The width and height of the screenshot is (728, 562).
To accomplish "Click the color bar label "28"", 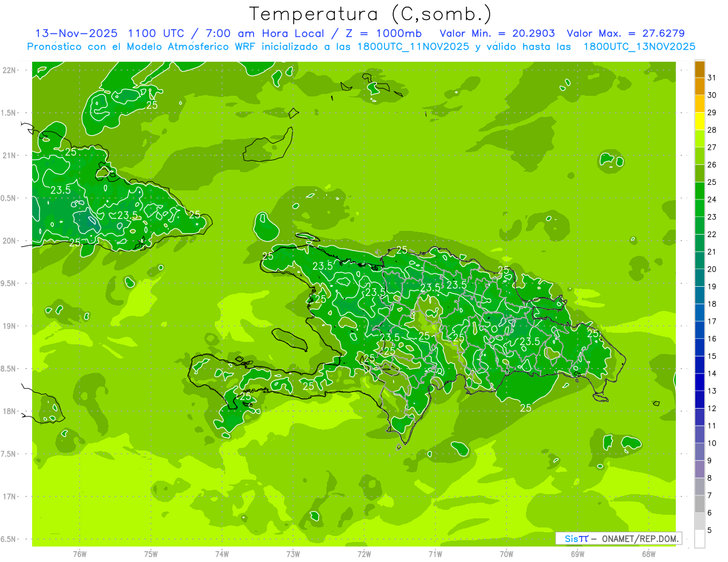I will tap(712, 130).
